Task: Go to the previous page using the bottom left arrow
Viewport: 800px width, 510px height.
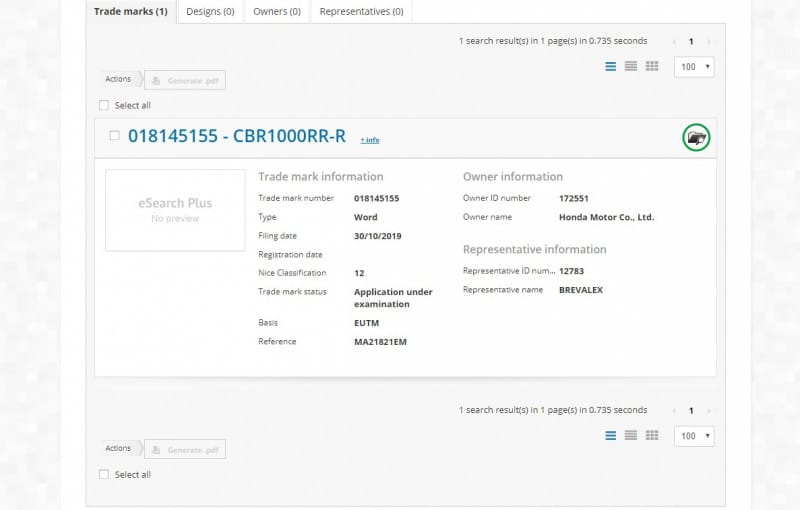Action: click(674, 411)
